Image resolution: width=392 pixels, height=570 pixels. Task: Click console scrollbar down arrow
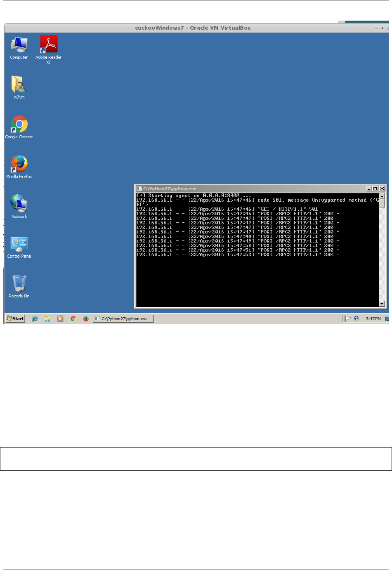click(x=382, y=304)
